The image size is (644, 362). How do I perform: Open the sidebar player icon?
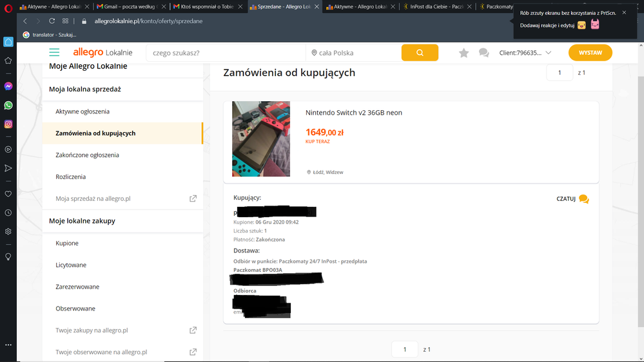(8, 149)
